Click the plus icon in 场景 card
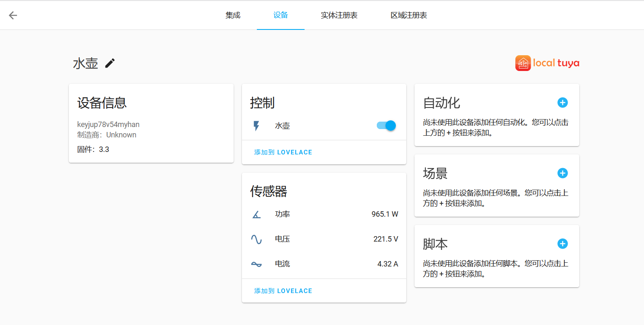The image size is (644, 325). pos(562,173)
